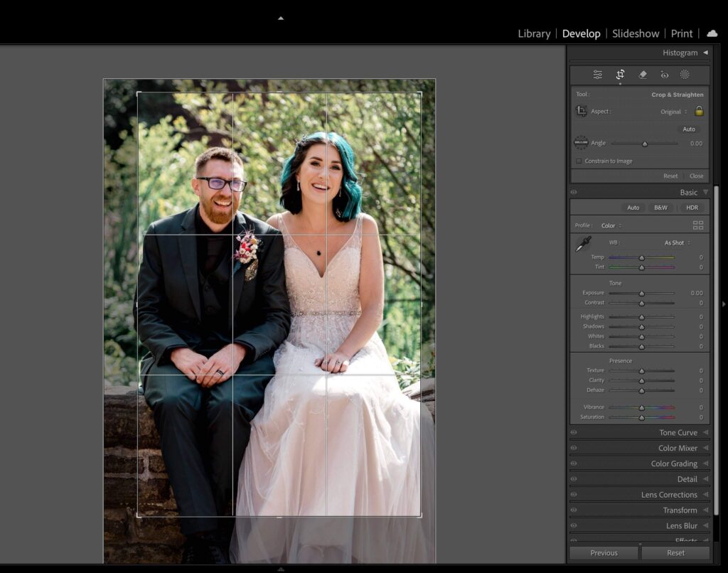Select the Crop & Straighten tool icon
Screen dimensions: 728x573
pyautogui.click(x=619, y=74)
